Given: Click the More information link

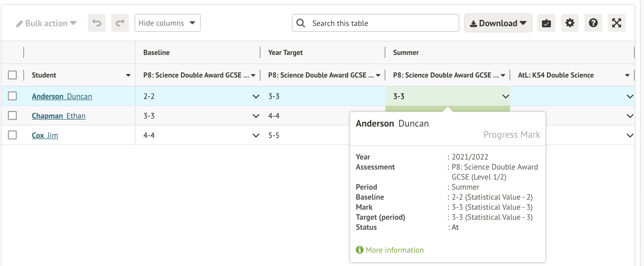Looking at the screenshot, I should [x=394, y=250].
